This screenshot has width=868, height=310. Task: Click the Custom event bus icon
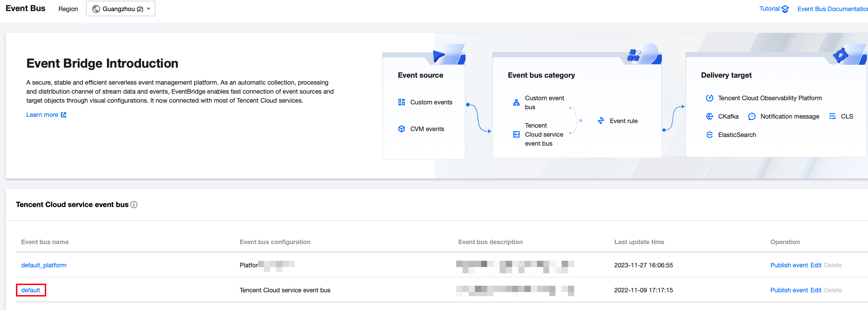point(516,103)
